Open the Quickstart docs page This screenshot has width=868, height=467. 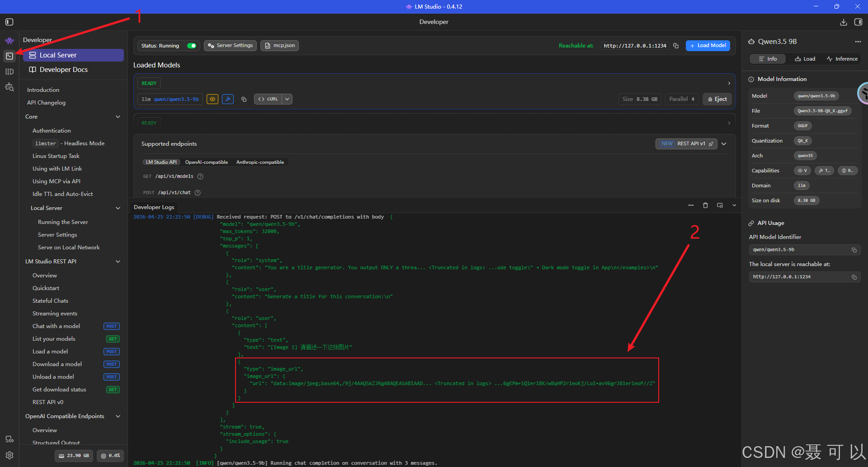[x=46, y=288]
